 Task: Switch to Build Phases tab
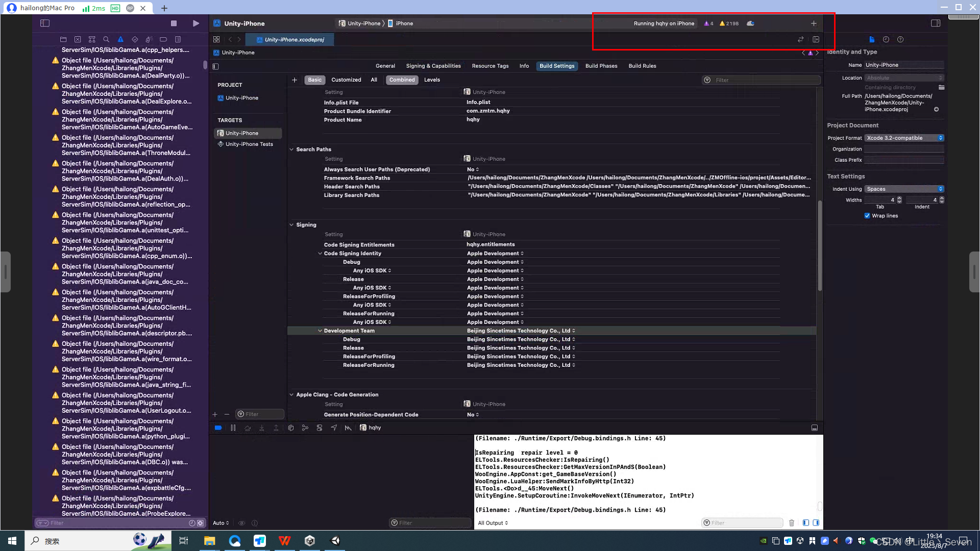(x=601, y=66)
